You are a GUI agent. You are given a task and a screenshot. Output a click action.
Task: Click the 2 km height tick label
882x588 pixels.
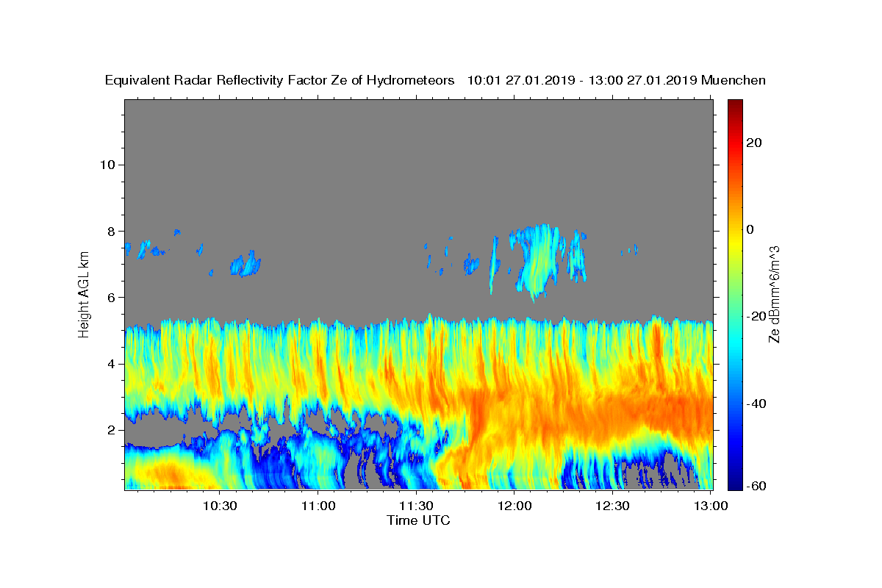pos(112,430)
